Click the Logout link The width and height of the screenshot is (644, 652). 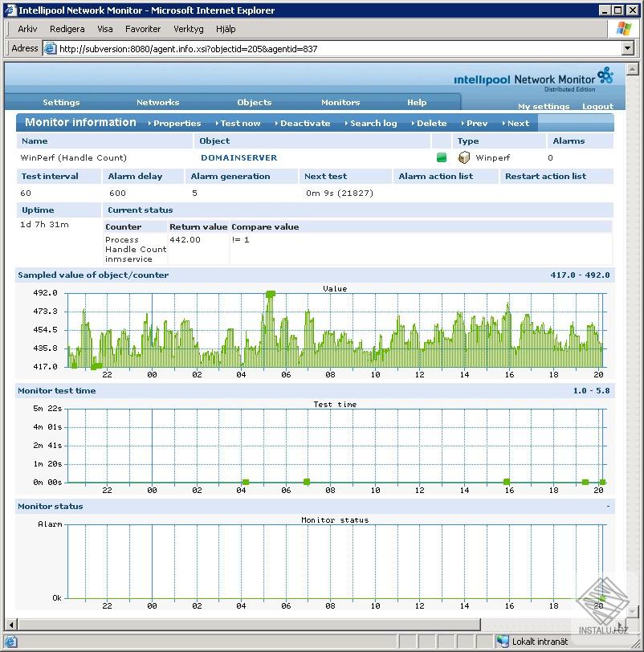598,107
